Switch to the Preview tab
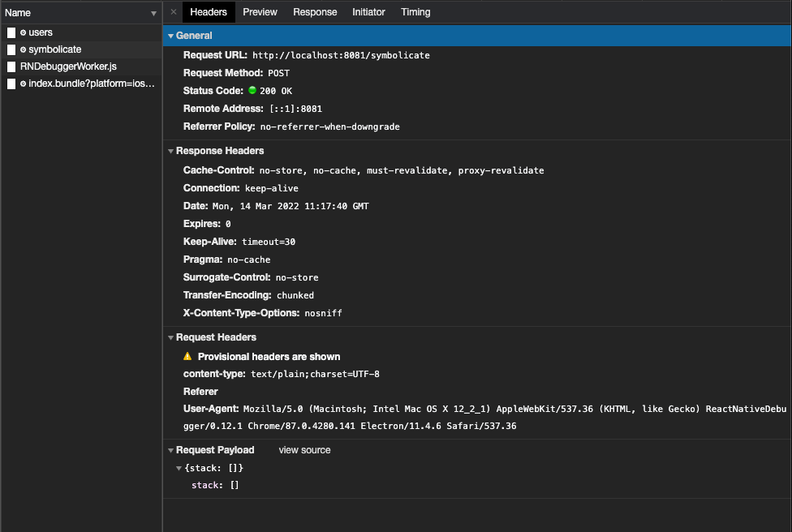Screen dimensions: 792x532 coord(260,12)
